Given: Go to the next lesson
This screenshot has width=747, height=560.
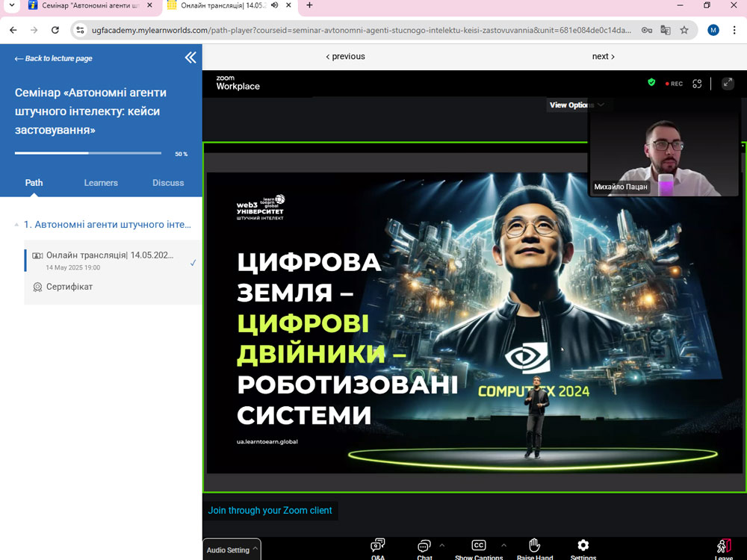Looking at the screenshot, I should point(603,57).
